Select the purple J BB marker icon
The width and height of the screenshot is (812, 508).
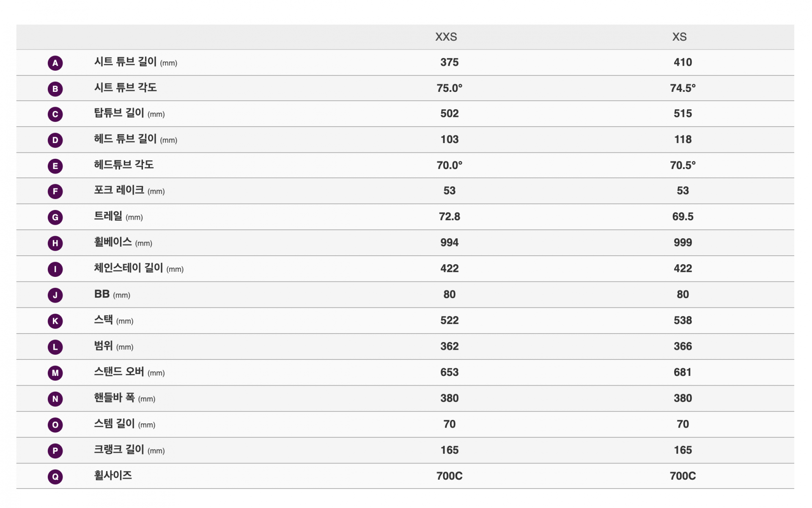pyautogui.click(x=55, y=295)
